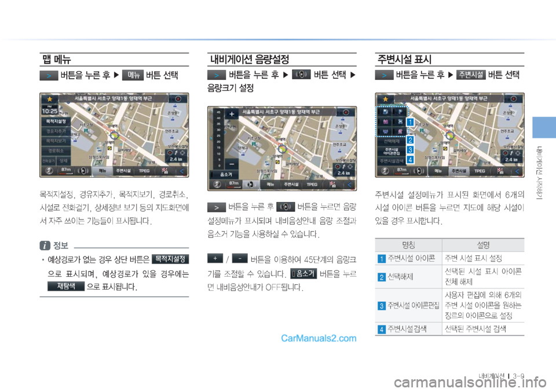Decrease volume with the − button

tap(231, 164)
